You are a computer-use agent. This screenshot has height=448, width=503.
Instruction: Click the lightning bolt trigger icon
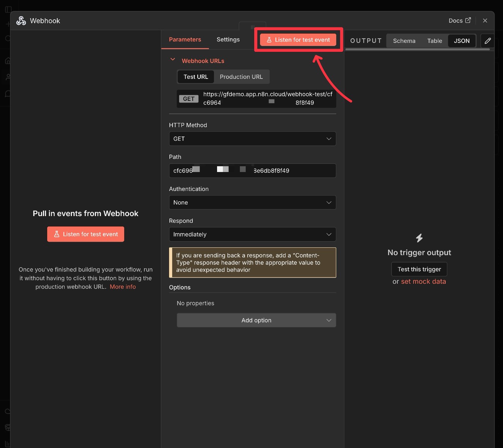pyautogui.click(x=419, y=238)
